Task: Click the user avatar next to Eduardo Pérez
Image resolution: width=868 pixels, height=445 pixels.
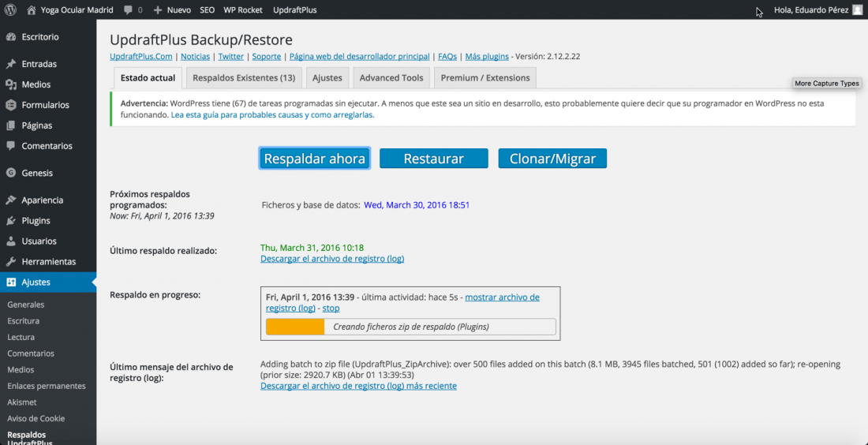Action: [x=858, y=10]
